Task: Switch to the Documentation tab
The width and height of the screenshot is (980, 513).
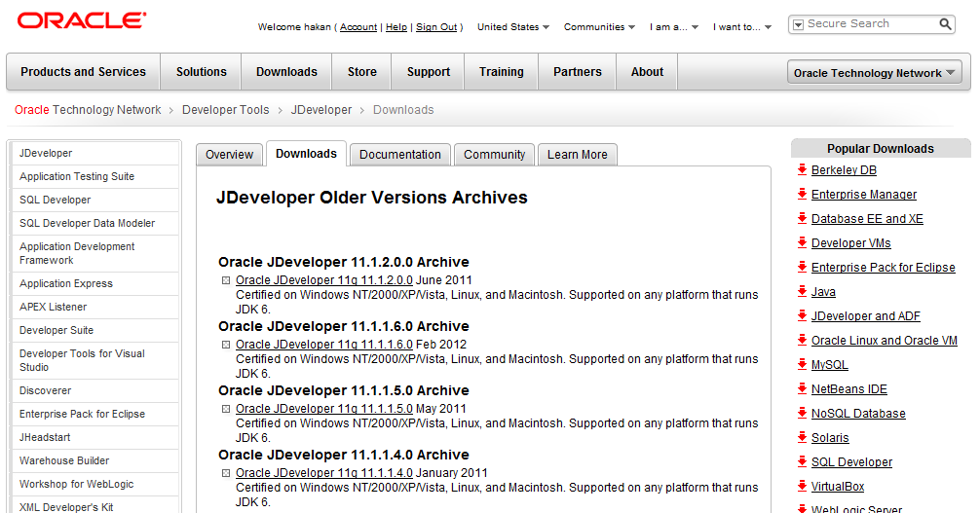Action: tap(400, 155)
